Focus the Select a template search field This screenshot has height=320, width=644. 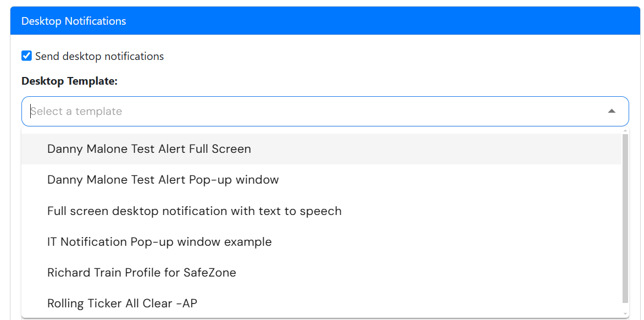pos(325,111)
